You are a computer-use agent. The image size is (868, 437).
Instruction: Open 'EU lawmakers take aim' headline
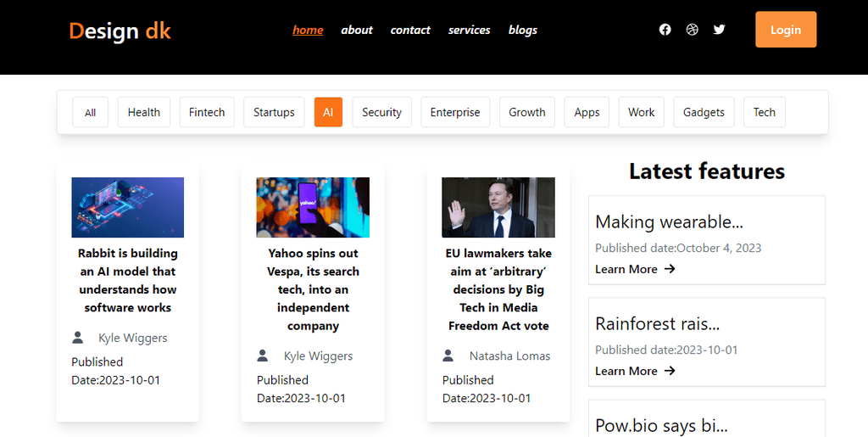(498, 289)
